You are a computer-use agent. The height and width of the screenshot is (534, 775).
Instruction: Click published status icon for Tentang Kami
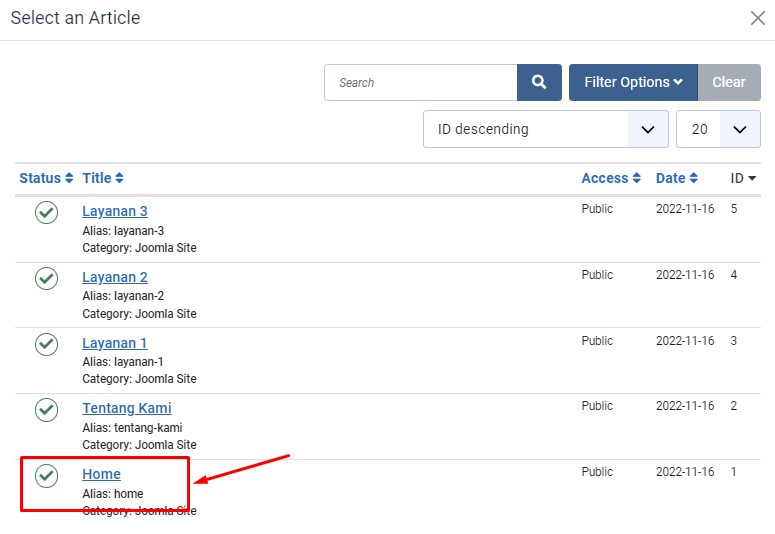[x=46, y=409]
